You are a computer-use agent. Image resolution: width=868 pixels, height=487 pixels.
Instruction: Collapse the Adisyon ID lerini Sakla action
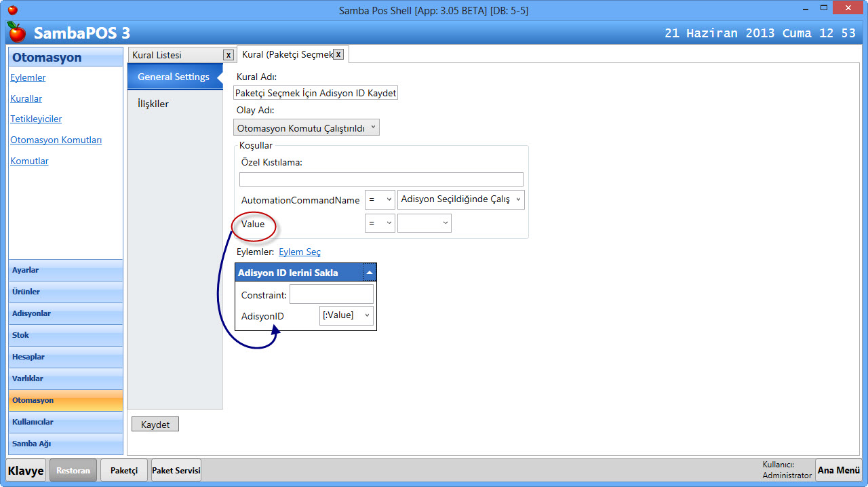(x=369, y=273)
